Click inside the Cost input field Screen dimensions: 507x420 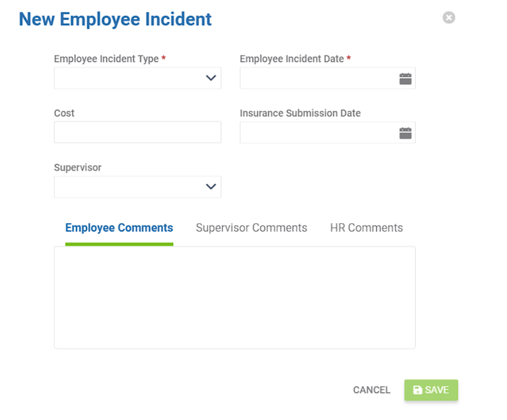coord(137,132)
